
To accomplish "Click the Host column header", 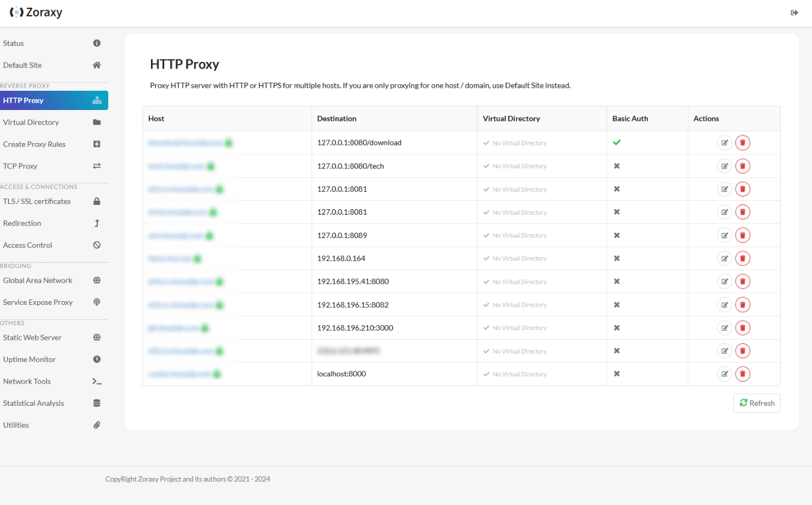I will pos(156,118).
